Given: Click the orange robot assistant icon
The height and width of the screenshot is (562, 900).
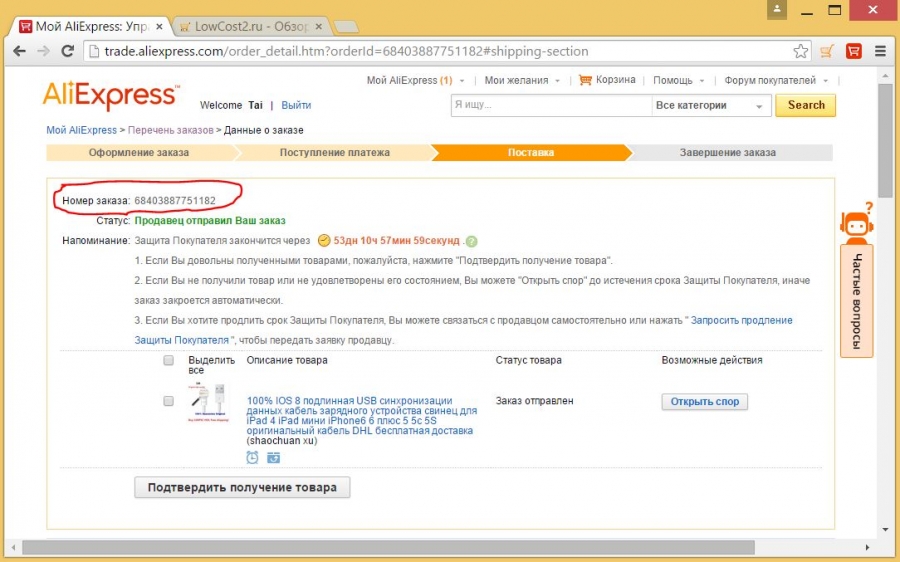Looking at the screenshot, I should pyautogui.click(x=856, y=222).
